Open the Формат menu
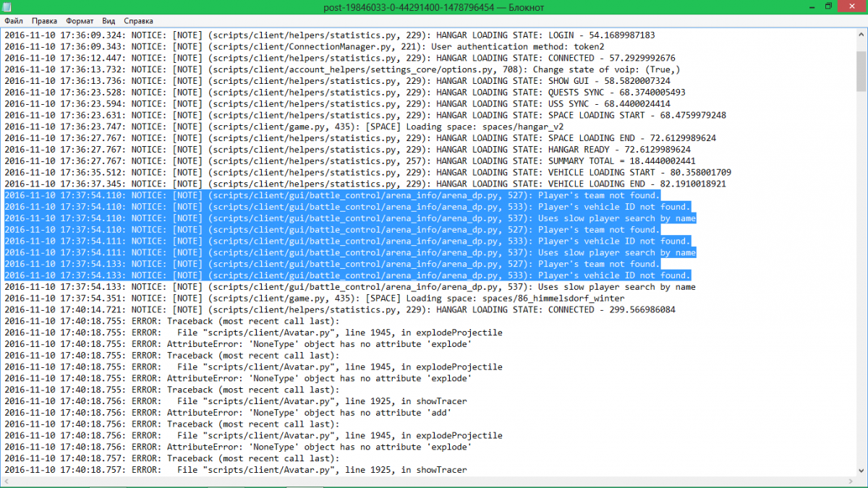Viewport: 868px width, 488px height. pos(80,21)
